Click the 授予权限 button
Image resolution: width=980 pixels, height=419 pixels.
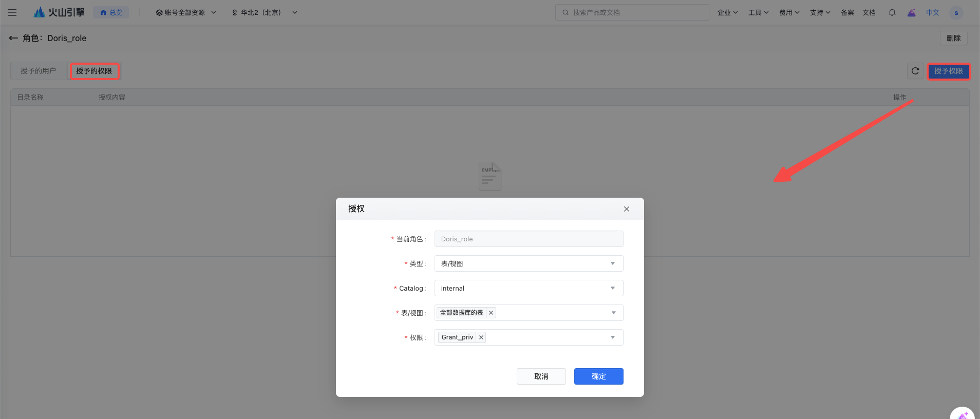pyautogui.click(x=949, y=71)
